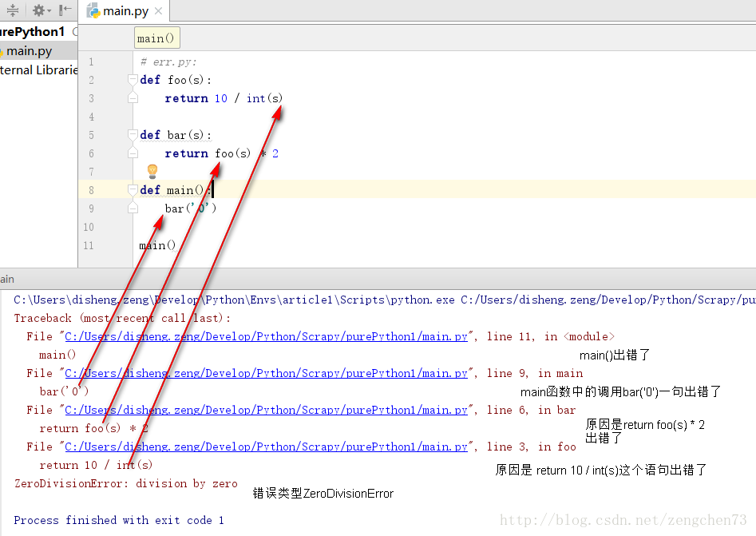Click 'Process finished with exit code 1' text
Image resolution: width=756 pixels, height=536 pixels.
[119, 520]
